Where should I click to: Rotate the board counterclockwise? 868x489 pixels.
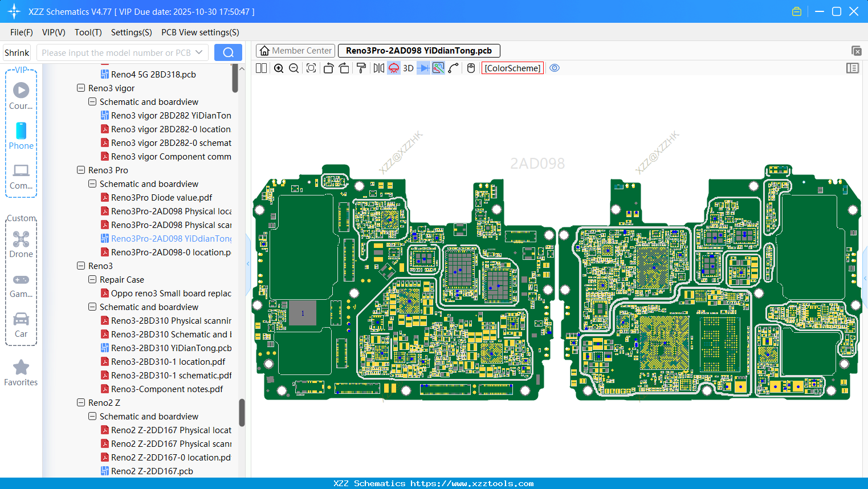click(x=328, y=68)
